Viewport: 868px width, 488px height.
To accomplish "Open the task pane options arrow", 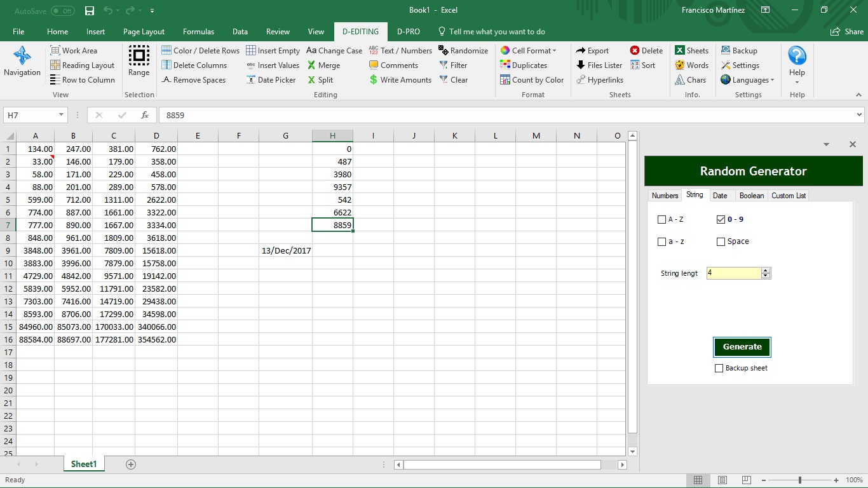I will pyautogui.click(x=826, y=145).
